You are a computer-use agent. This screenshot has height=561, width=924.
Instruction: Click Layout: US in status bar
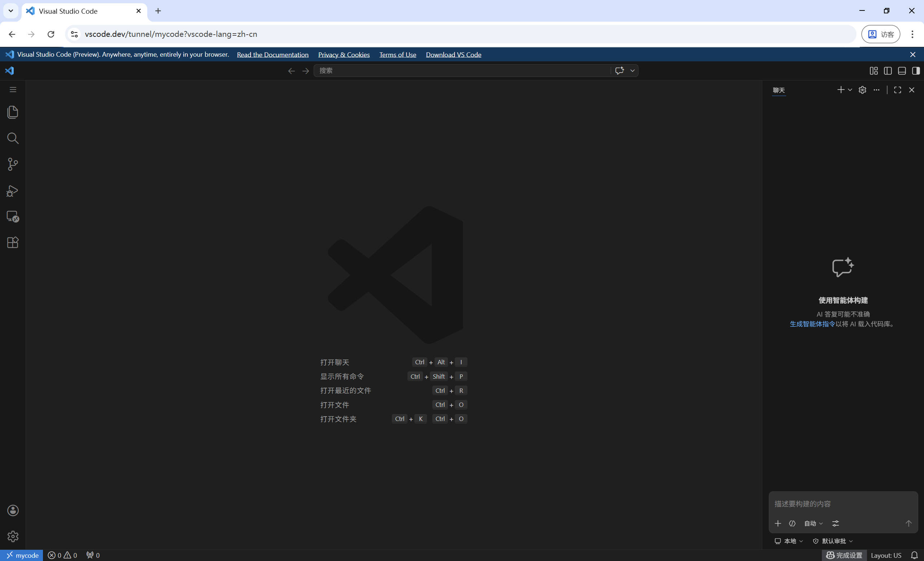(886, 555)
